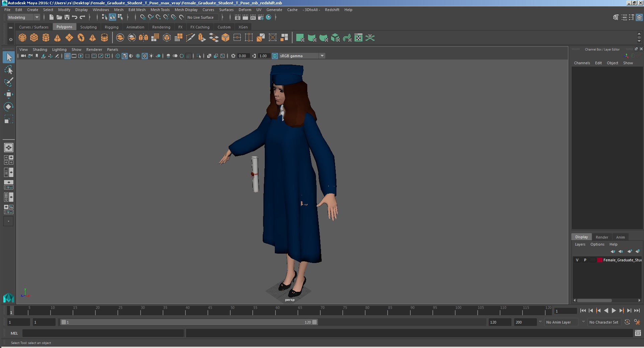Image resolution: width=644 pixels, height=348 pixels.
Task: Click the playback end time field 200
Action: (x=525, y=322)
